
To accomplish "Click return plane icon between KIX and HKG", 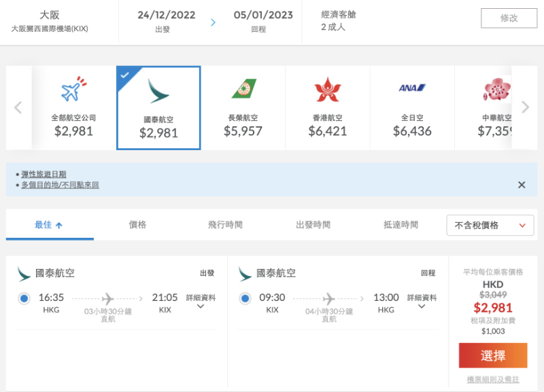I will 328,298.
